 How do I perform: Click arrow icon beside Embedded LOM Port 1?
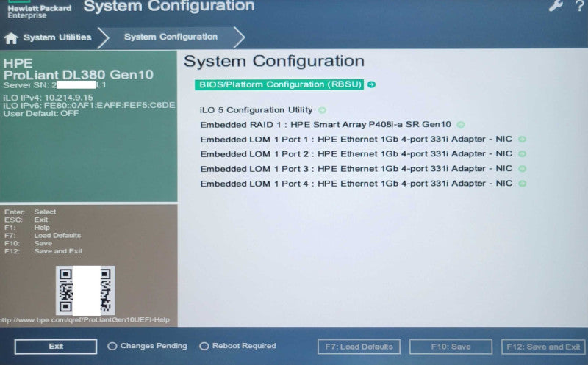(x=522, y=140)
